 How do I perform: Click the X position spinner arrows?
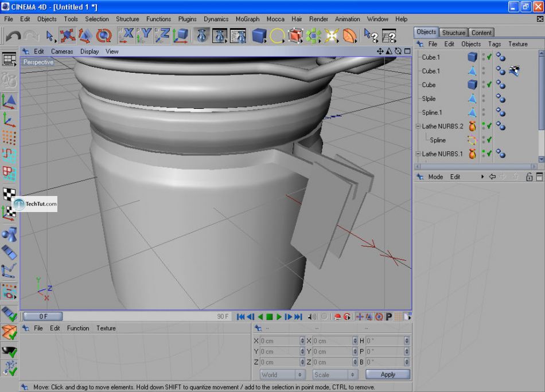tap(302, 341)
